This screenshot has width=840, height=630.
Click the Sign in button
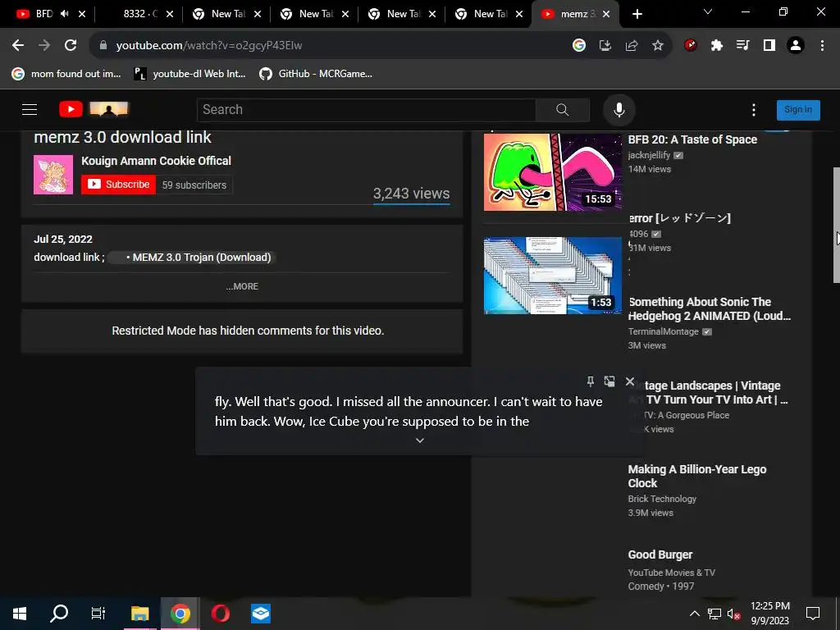pyautogui.click(x=798, y=110)
